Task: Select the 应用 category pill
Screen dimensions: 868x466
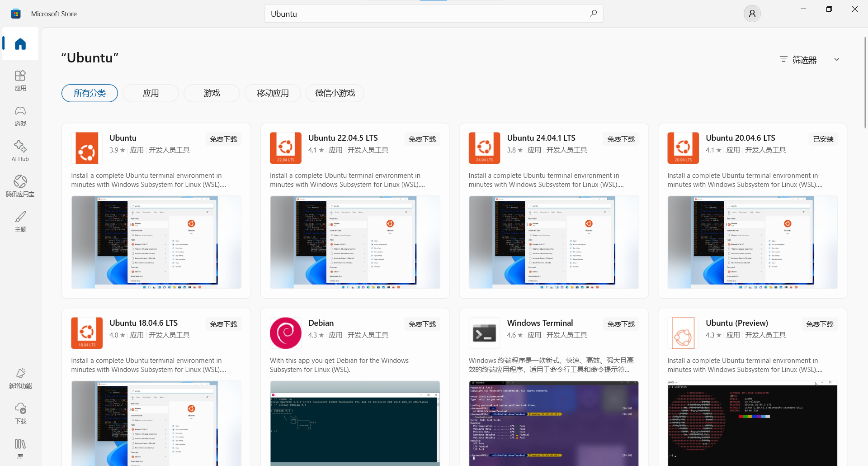Action: [x=151, y=93]
